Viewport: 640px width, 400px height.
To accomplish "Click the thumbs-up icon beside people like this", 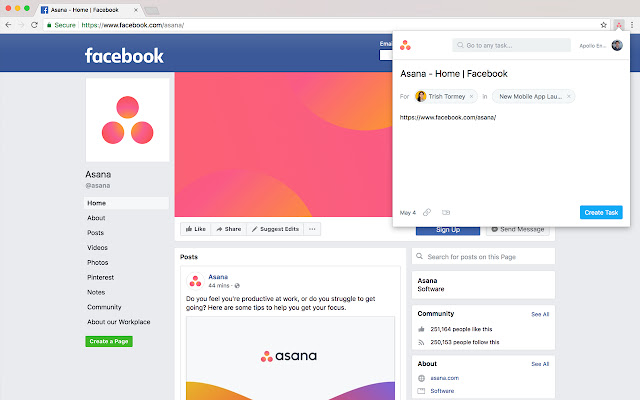I will tap(421, 329).
